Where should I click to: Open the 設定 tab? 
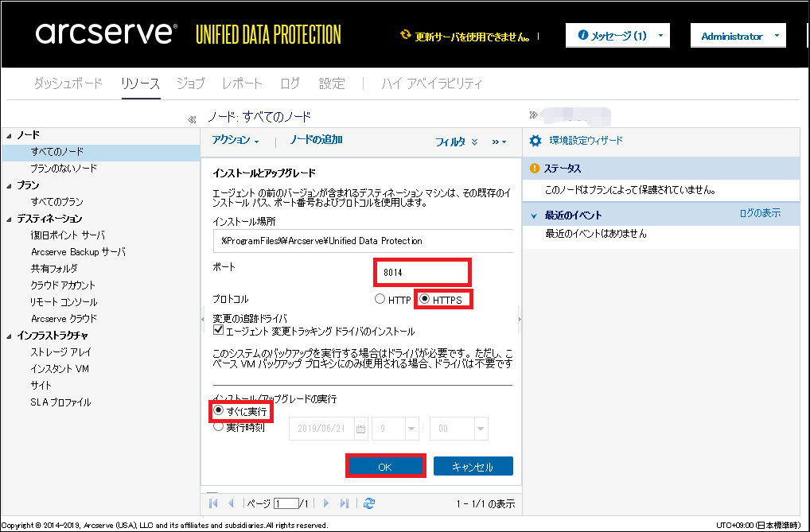332,83
